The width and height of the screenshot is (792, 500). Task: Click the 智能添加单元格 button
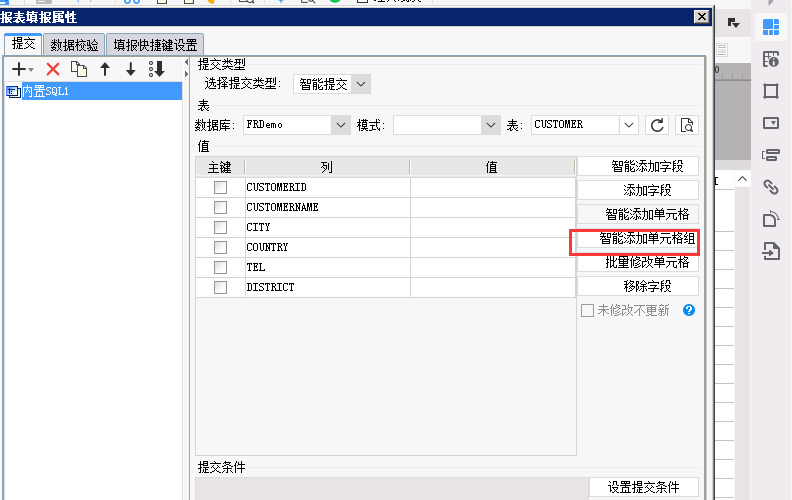638,214
